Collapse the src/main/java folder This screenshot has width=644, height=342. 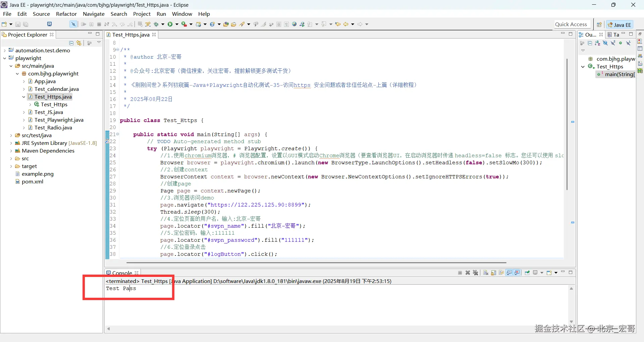[x=11, y=66]
